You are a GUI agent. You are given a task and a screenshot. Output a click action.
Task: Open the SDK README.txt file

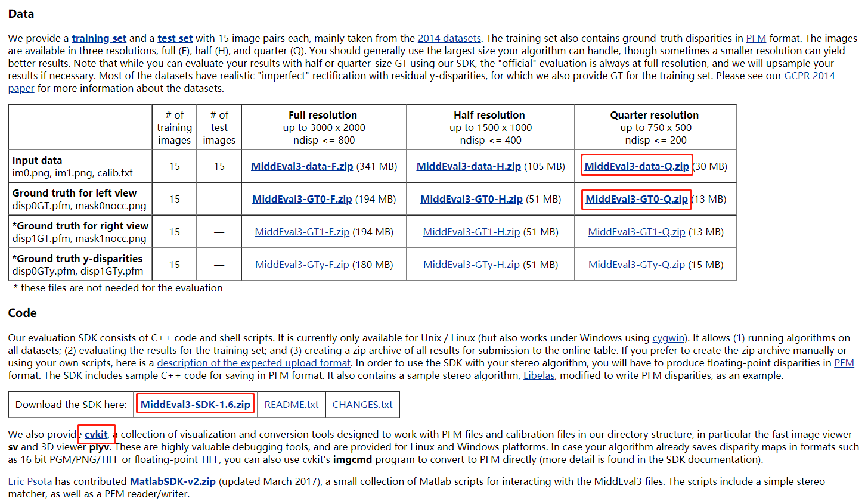click(x=291, y=404)
